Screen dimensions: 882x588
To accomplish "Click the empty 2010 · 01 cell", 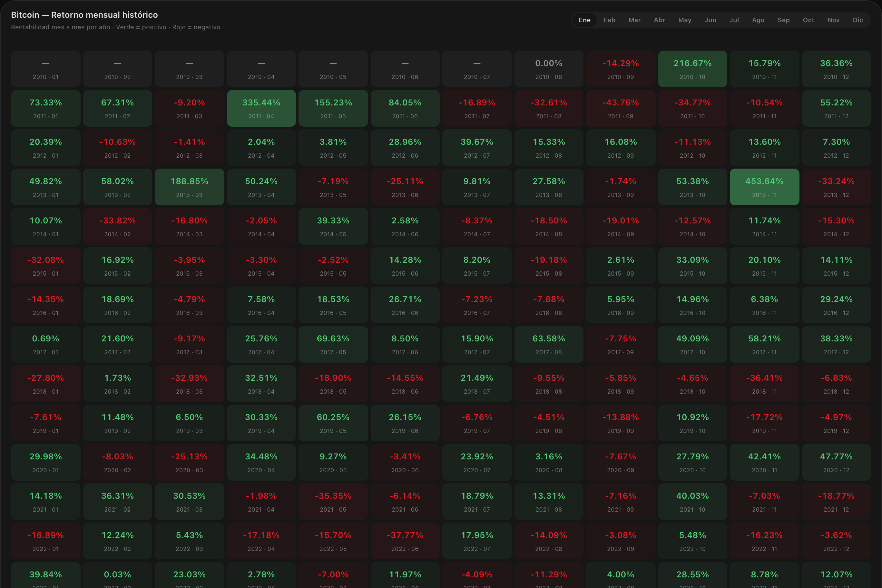I will pyautogui.click(x=45, y=69).
